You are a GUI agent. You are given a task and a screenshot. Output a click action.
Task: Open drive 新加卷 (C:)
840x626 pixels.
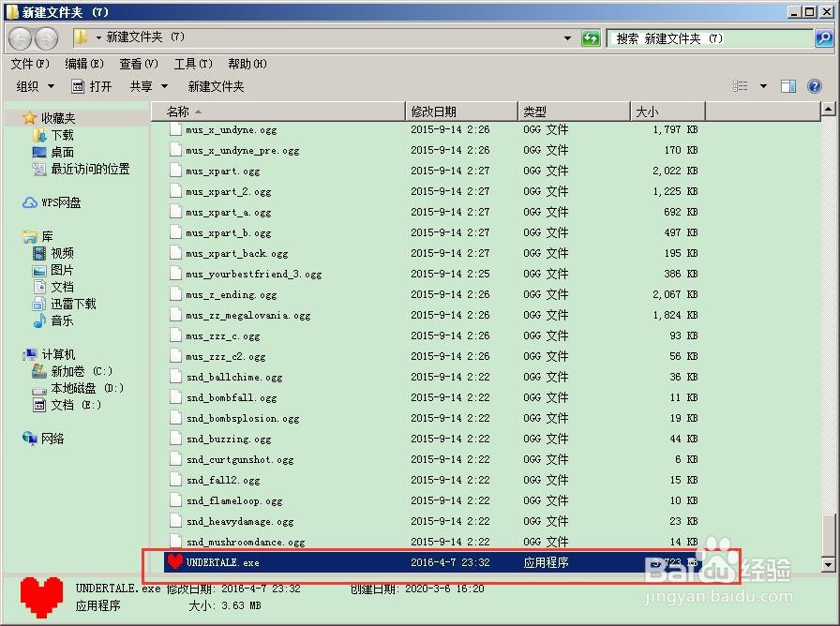[81, 371]
